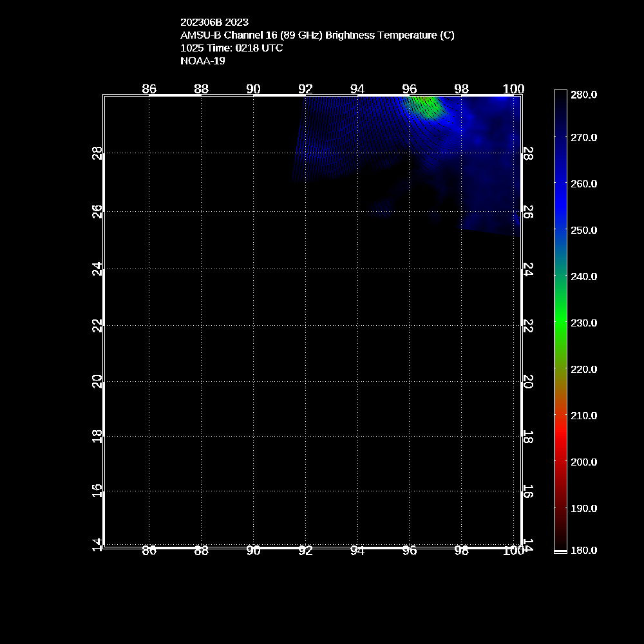This screenshot has width=644, height=644.
Task: Click the right axis latitude label 24
Action: [527, 269]
